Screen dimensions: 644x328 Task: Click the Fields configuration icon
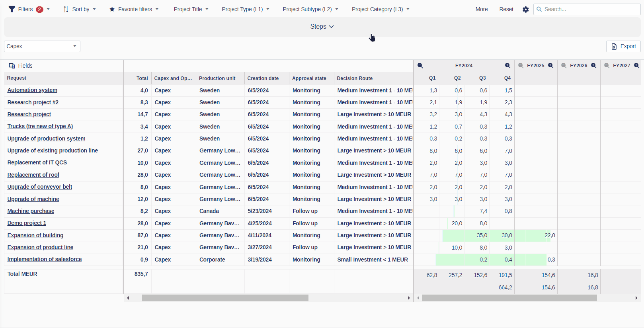pyautogui.click(x=12, y=66)
